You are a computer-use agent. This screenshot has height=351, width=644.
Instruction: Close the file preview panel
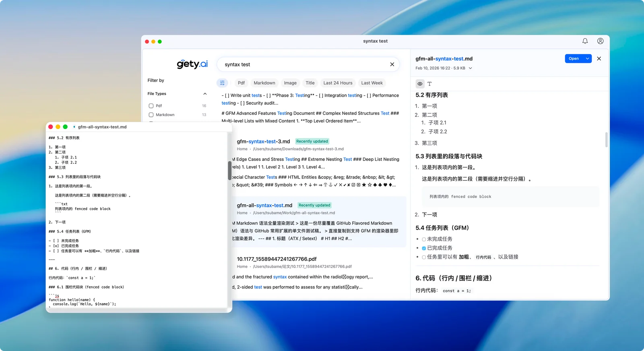coord(599,58)
